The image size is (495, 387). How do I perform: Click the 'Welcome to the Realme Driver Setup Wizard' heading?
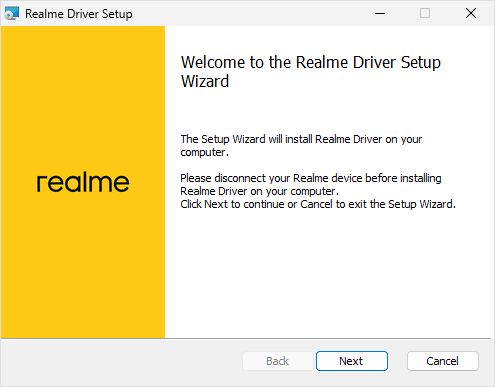click(311, 72)
